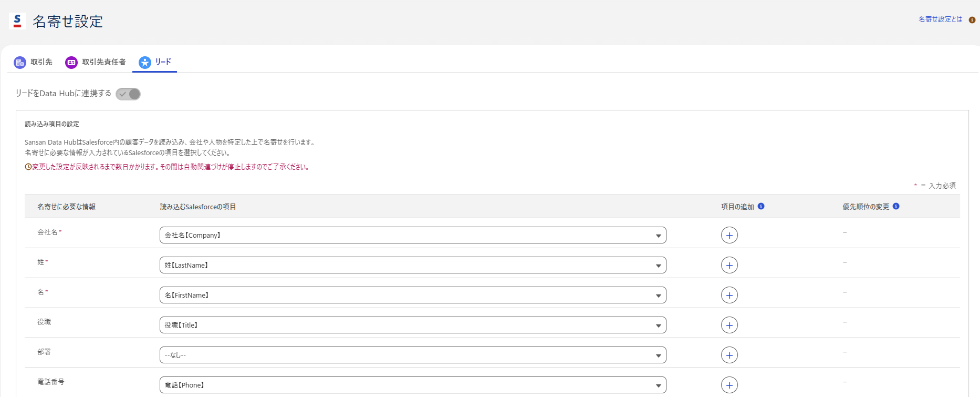This screenshot has height=397, width=980.
Task: Click the 取引先責任者 contact card icon
Action: 71,63
